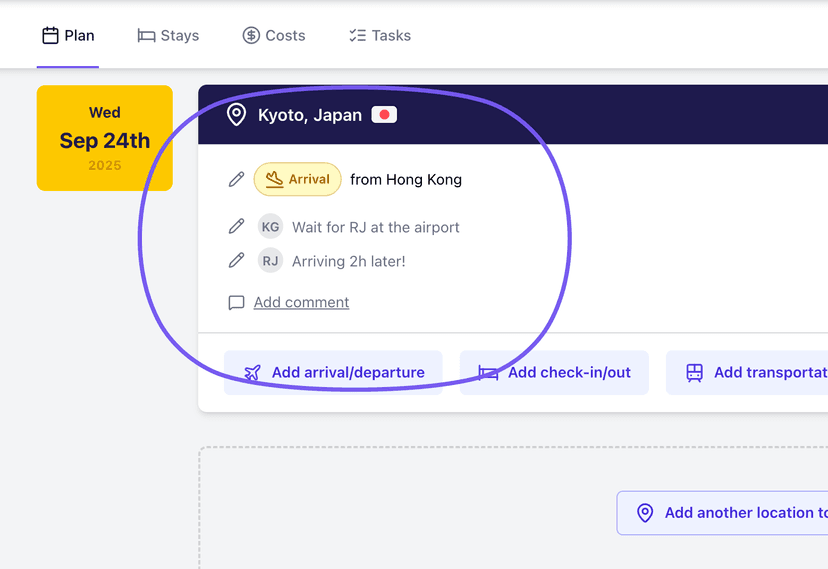Click the location pin icon beside Kyoto

[236, 115]
